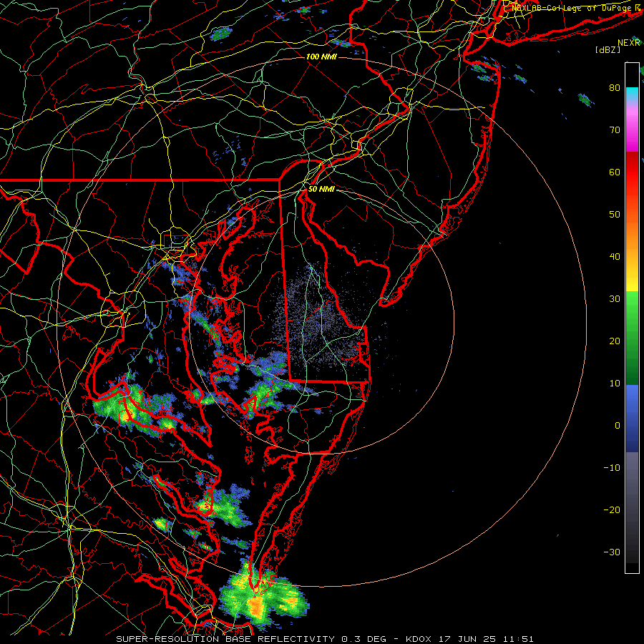Click the [dBZ] units label
This screenshot has height=644, width=644.
point(608,50)
